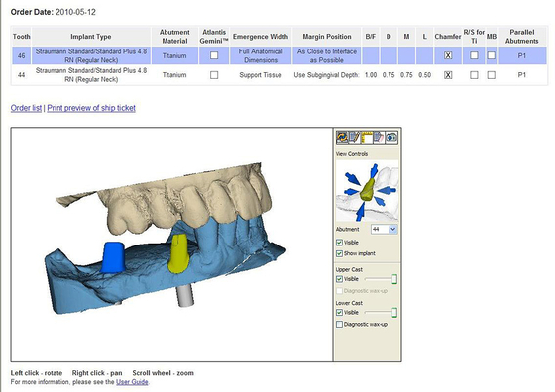555x392 pixels.
Task: Select the rotate view controls tool icon
Action: (x=342, y=138)
